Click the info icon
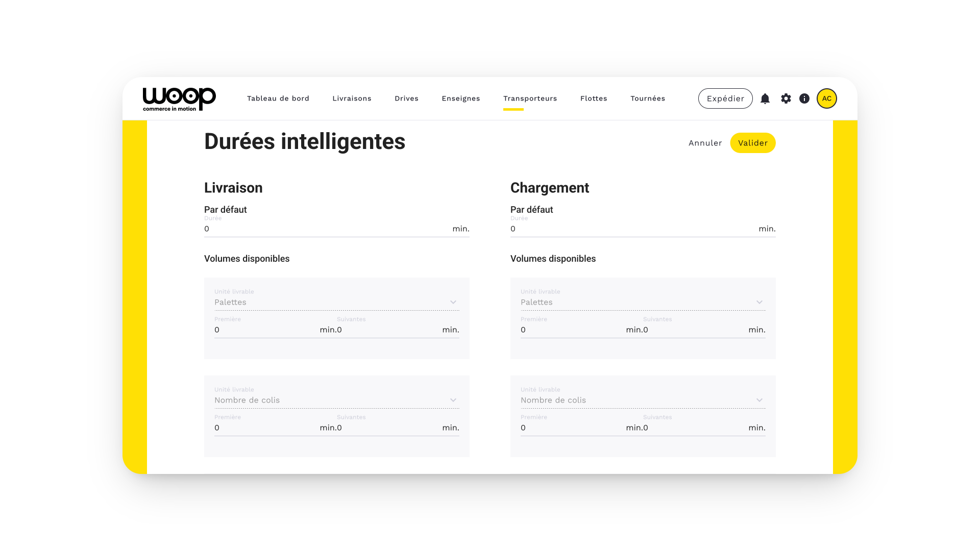The height and width of the screenshot is (551, 980). click(x=804, y=99)
